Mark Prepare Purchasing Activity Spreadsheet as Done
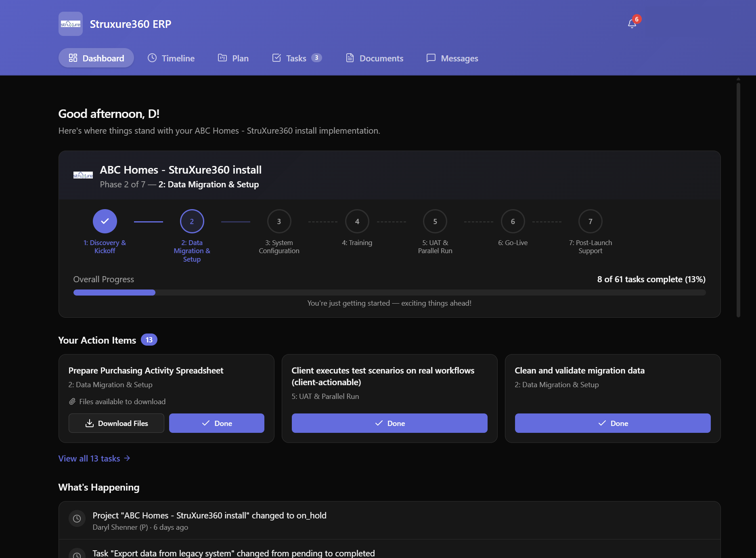 [216, 423]
